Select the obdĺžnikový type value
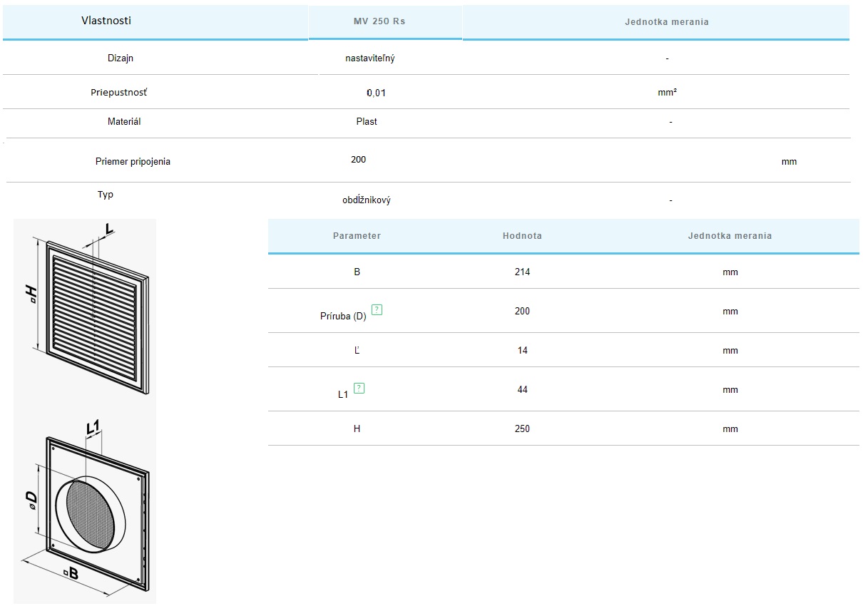The image size is (863, 616). tap(367, 200)
